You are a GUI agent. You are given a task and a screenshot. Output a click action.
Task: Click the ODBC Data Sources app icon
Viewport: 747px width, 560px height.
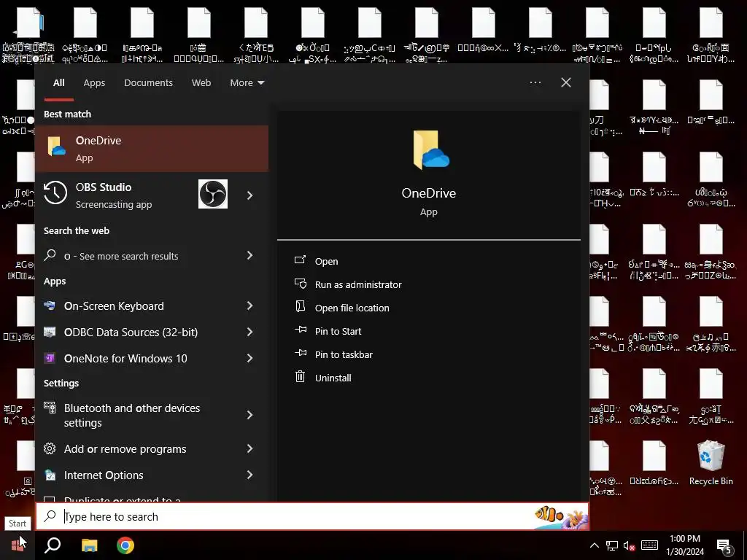[50, 332]
